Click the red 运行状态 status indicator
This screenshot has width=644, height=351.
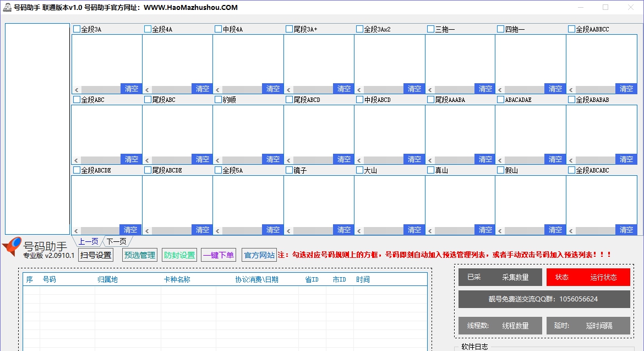click(603, 277)
